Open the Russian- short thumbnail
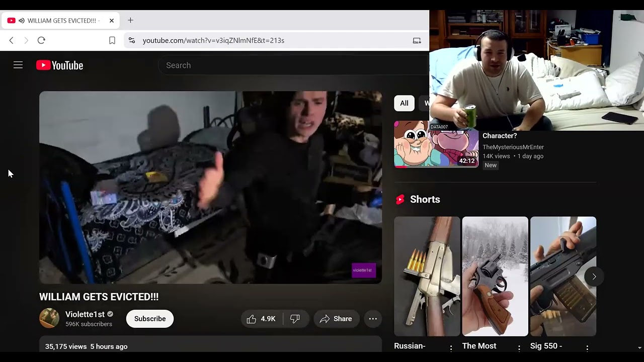 tap(427, 276)
